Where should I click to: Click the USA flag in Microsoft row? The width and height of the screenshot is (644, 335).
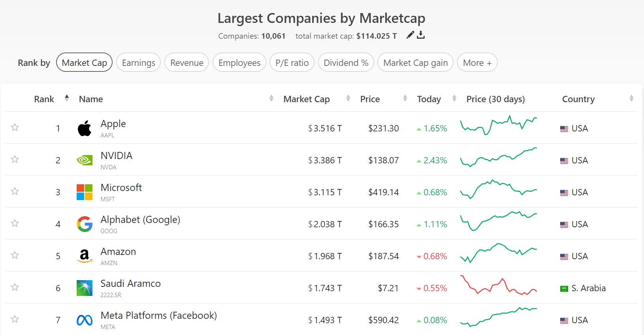[564, 193]
